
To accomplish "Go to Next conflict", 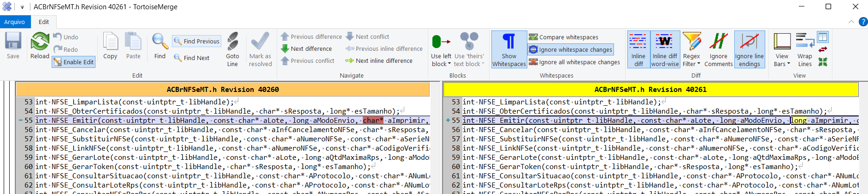I will (367, 36).
